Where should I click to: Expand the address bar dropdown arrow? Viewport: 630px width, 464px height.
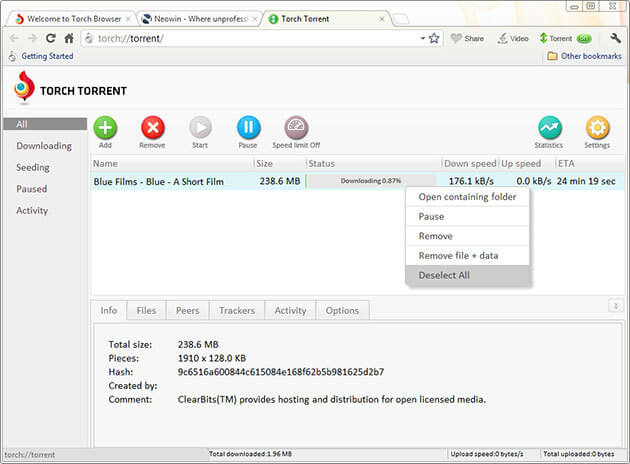422,38
